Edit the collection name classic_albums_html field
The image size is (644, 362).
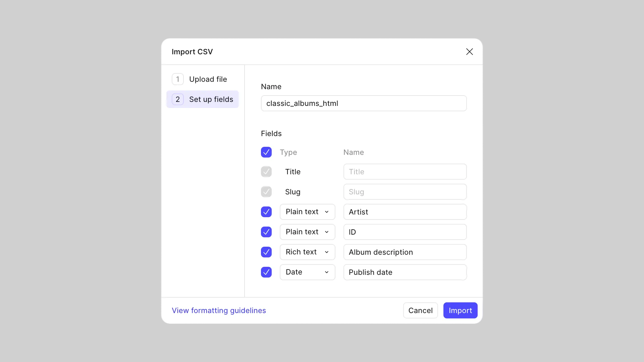pyautogui.click(x=364, y=103)
